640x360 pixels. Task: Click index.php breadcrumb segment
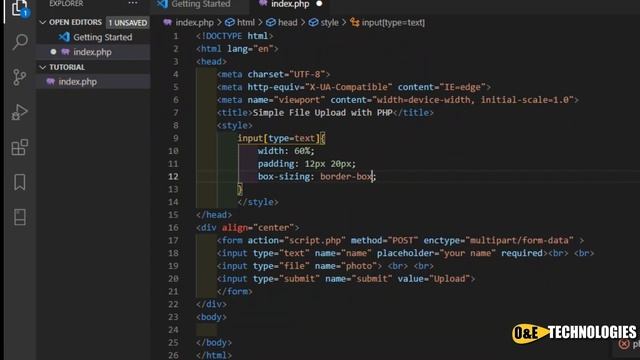pyautogui.click(x=194, y=22)
